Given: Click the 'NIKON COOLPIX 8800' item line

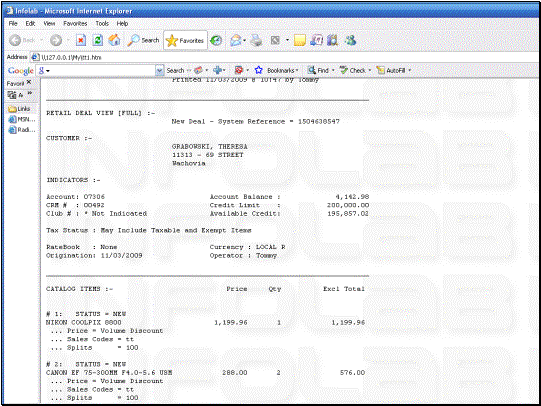Looking at the screenshot, I should (x=84, y=323).
